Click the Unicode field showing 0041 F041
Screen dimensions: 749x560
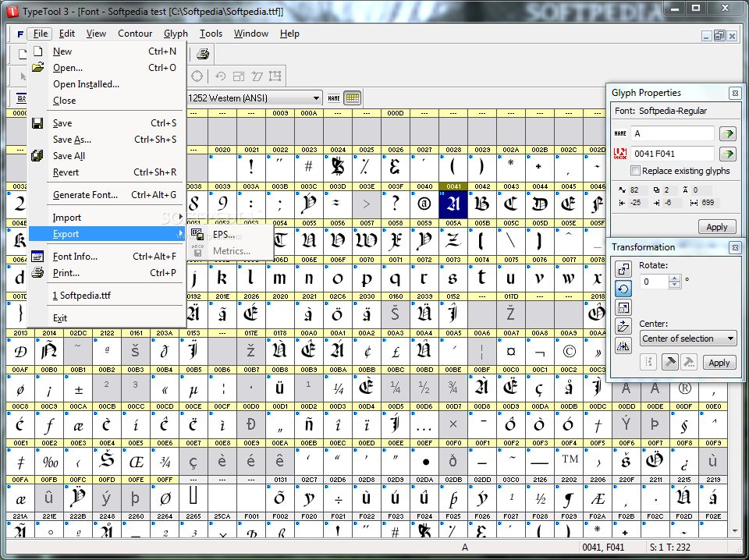673,154
